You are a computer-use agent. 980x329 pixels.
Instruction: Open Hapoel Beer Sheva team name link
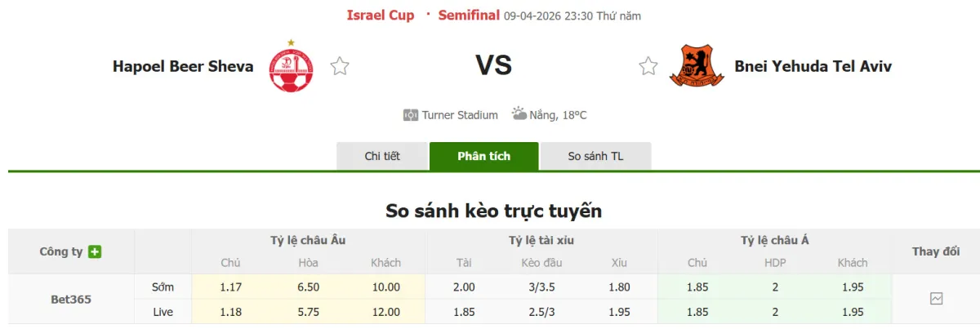(x=183, y=66)
